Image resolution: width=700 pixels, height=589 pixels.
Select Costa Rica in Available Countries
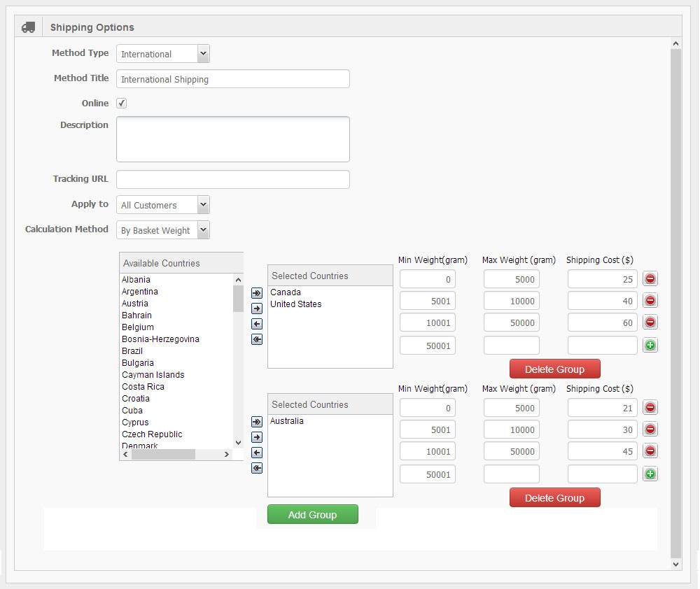143,386
